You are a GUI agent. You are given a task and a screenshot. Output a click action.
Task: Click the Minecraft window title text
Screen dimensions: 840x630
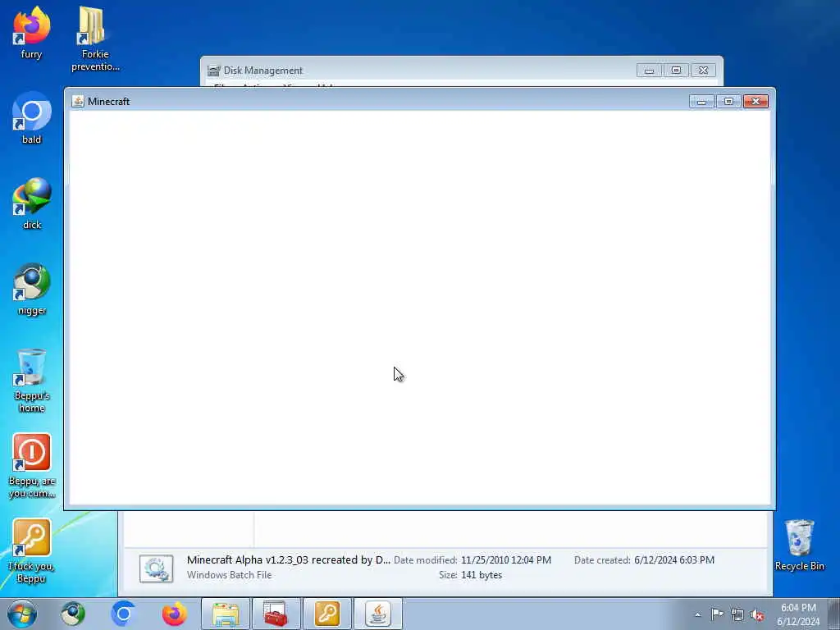109,101
